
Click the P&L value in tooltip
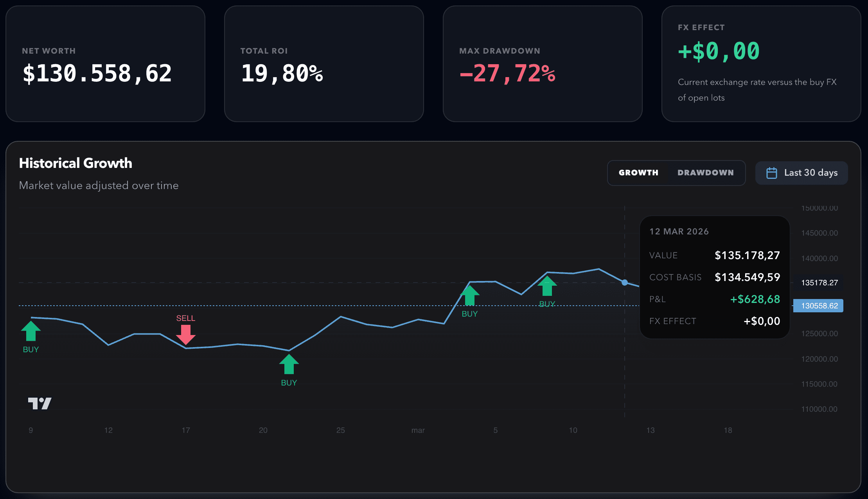click(755, 299)
